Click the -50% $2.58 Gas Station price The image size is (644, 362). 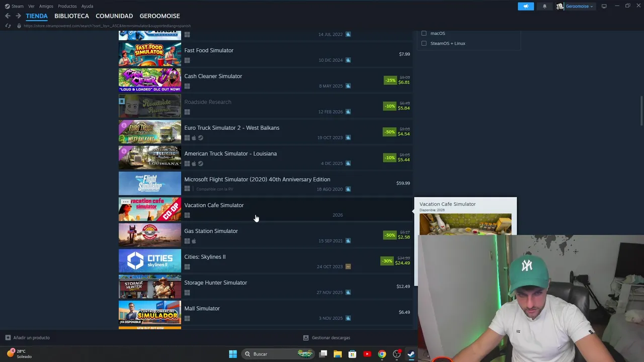point(397,234)
